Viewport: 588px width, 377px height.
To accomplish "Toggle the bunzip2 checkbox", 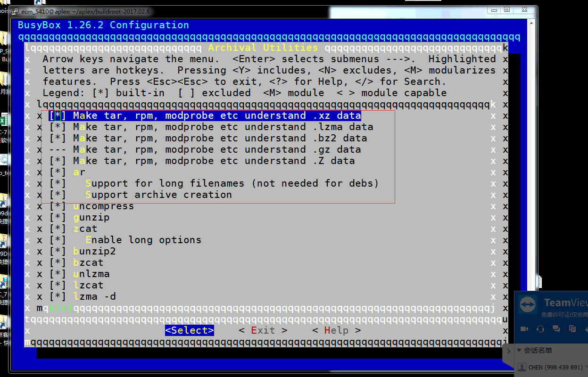I will coord(58,251).
